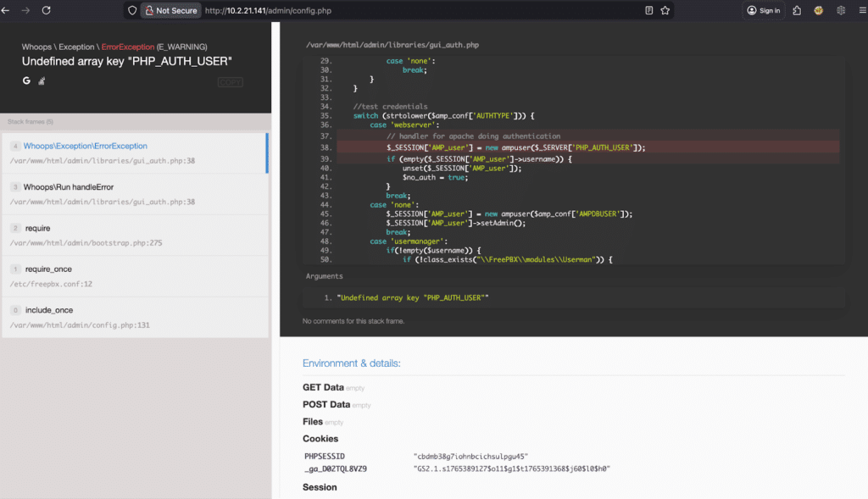Click the Environment & details heading

pos(351,363)
